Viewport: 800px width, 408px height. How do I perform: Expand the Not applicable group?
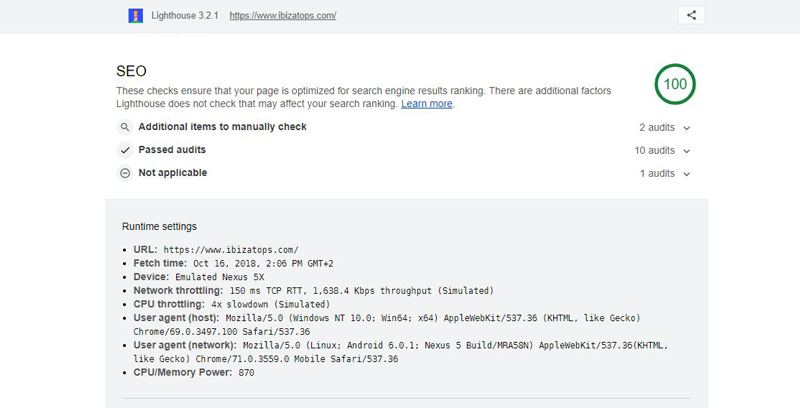tap(172, 173)
